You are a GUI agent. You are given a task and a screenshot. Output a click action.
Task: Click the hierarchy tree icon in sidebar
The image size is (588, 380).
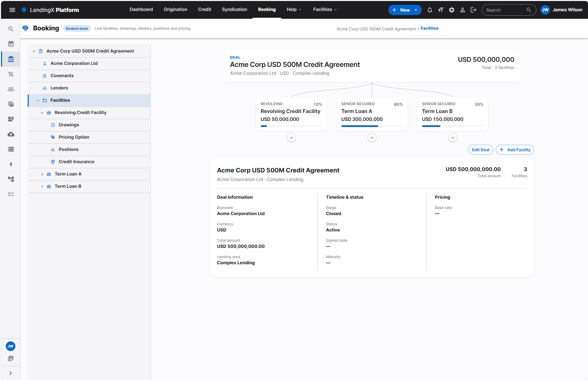tap(11, 179)
